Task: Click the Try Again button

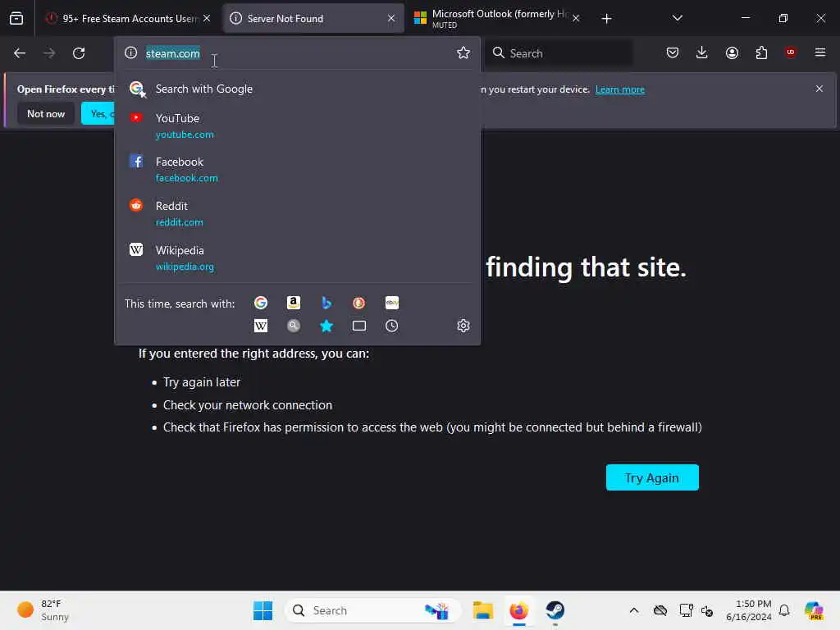Action: pos(652,477)
